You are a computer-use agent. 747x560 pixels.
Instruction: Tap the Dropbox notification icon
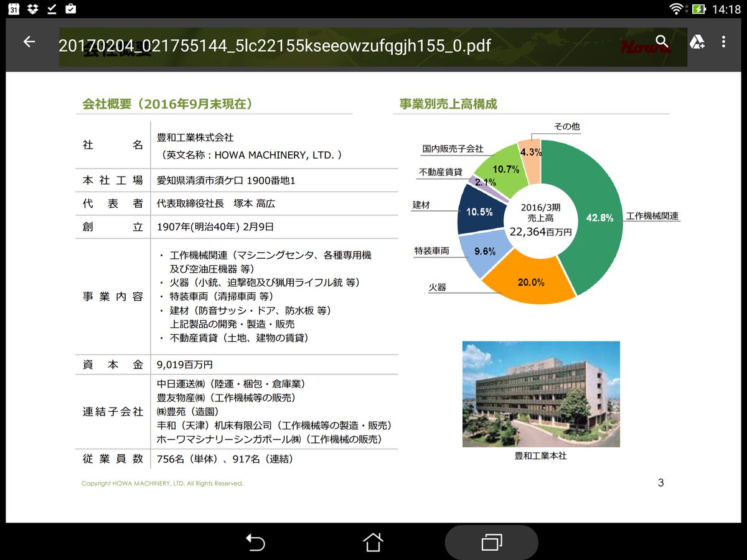[x=32, y=9]
